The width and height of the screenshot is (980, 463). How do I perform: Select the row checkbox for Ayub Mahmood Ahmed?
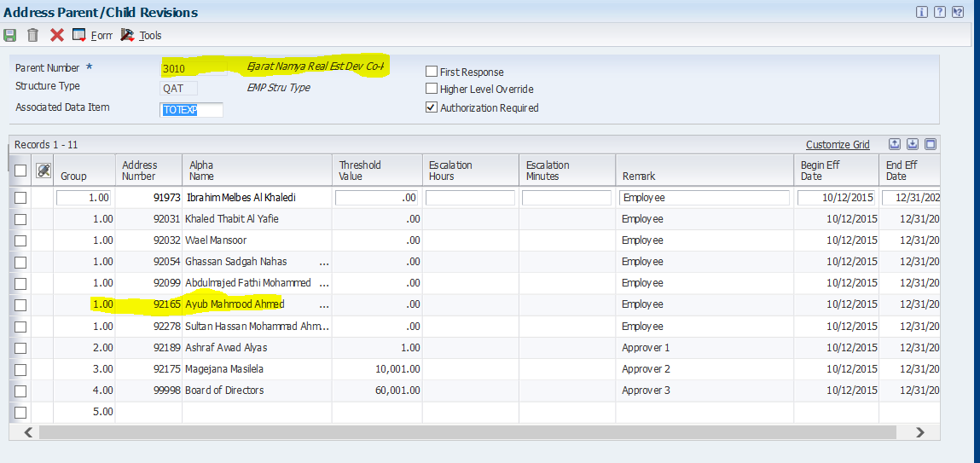pos(20,305)
